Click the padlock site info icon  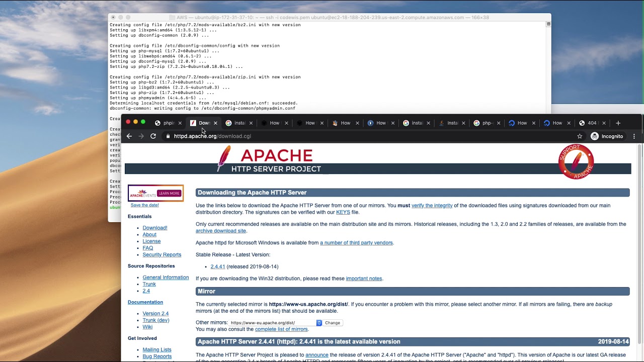[168, 136]
